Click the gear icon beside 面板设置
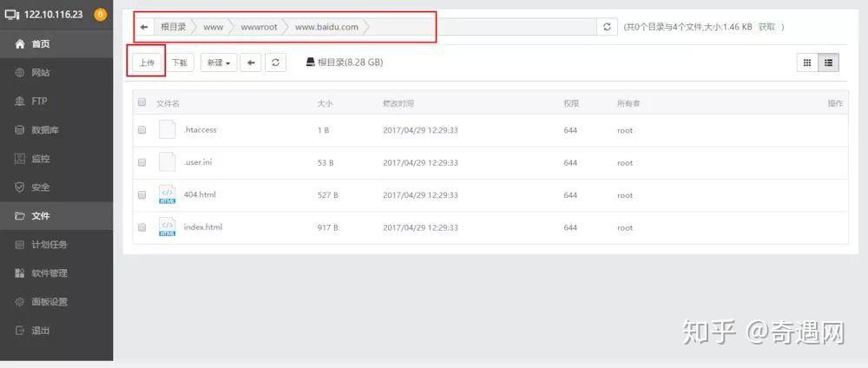This screenshot has width=868, height=368. click(20, 302)
